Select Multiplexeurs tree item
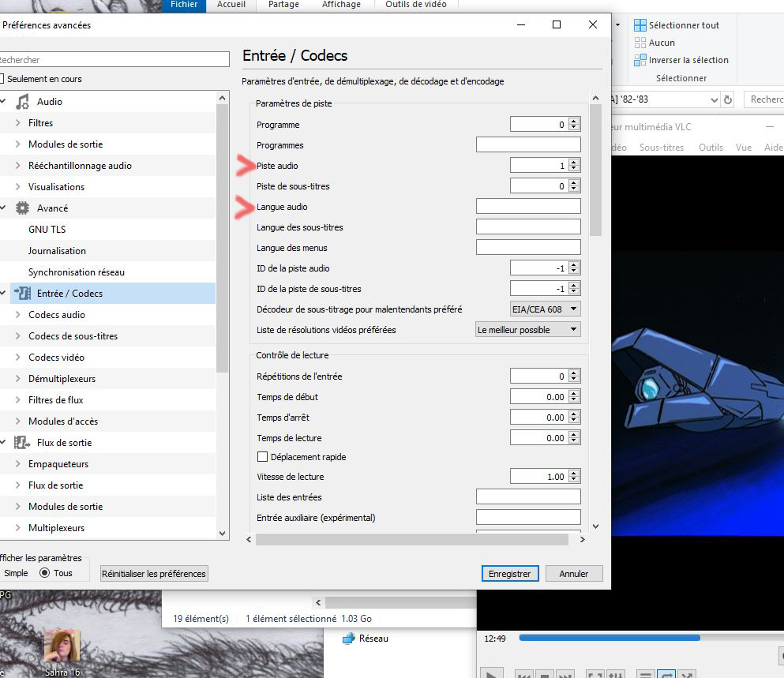This screenshot has width=784, height=678. pyautogui.click(x=57, y=528)
